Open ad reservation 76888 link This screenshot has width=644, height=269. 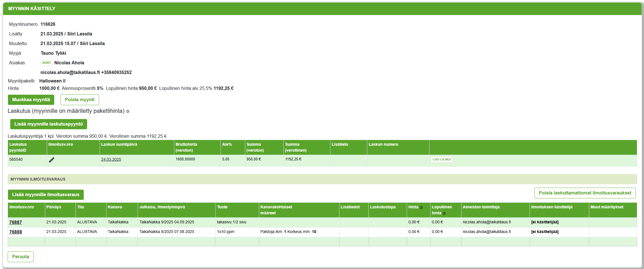pos(16,232)
